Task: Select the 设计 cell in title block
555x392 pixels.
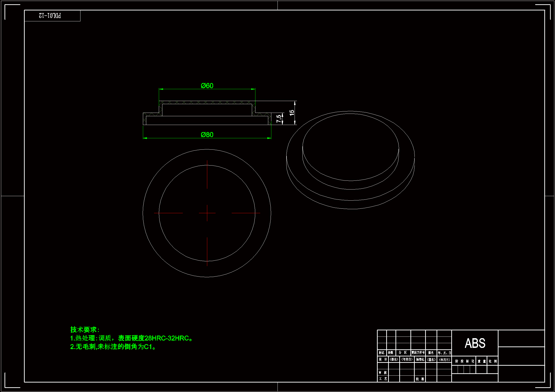Action: point(383,360)
